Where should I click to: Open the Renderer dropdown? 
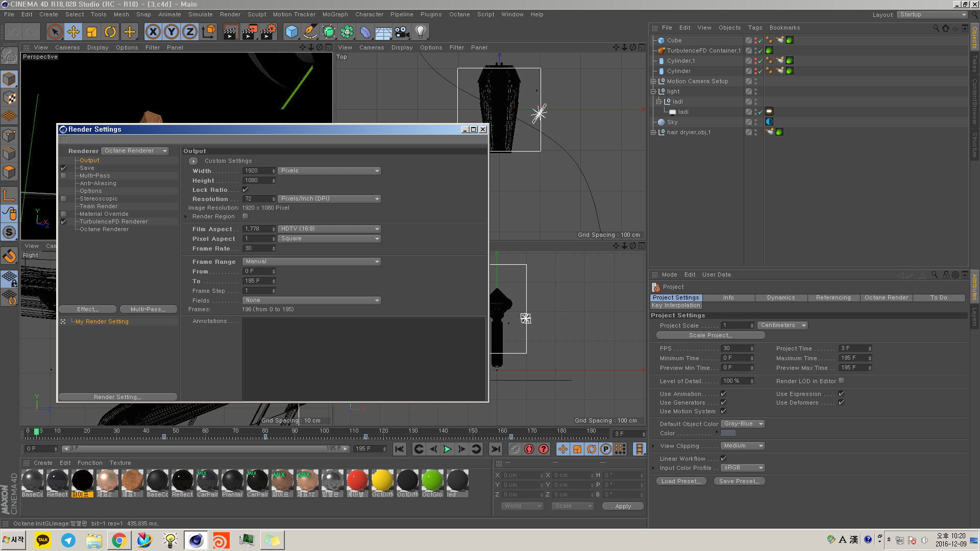135,151
